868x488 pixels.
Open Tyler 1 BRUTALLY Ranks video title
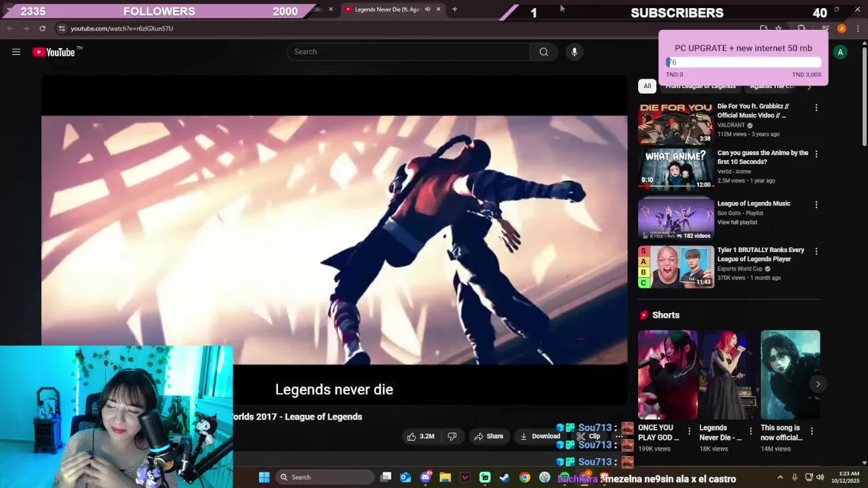tap(761, 254)
